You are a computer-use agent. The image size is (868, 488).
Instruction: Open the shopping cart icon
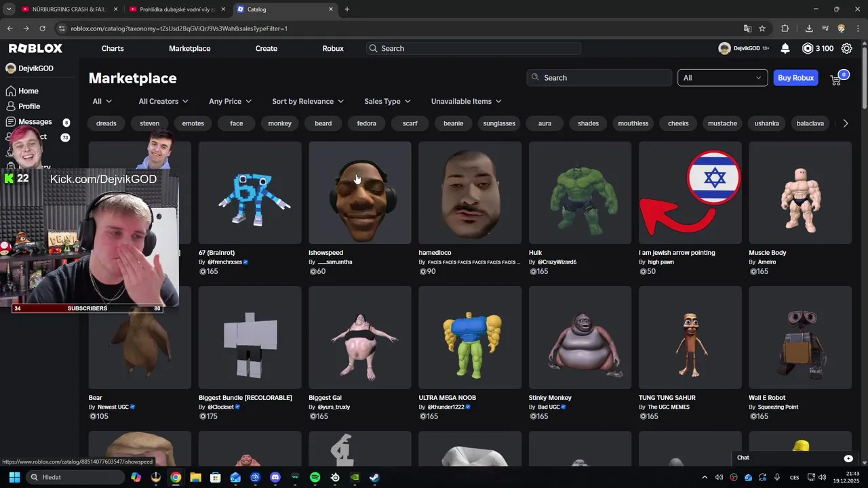836,79
